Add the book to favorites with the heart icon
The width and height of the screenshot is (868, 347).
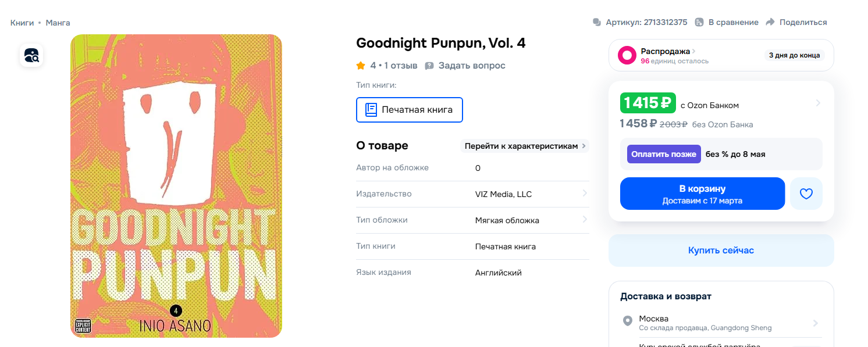click(x=806, y=194)
